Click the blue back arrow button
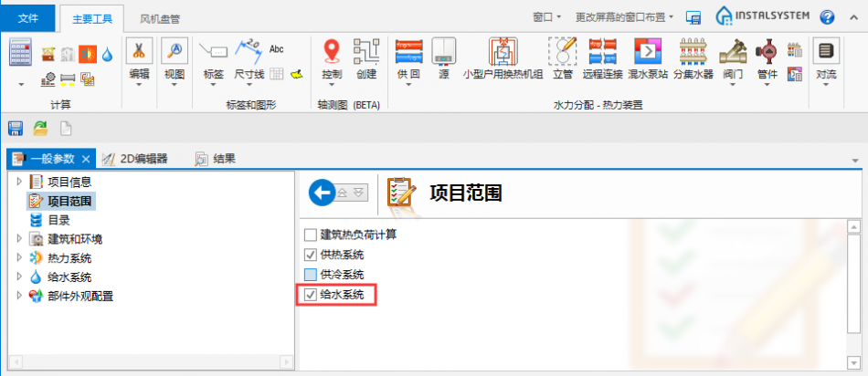 (321, 193)
